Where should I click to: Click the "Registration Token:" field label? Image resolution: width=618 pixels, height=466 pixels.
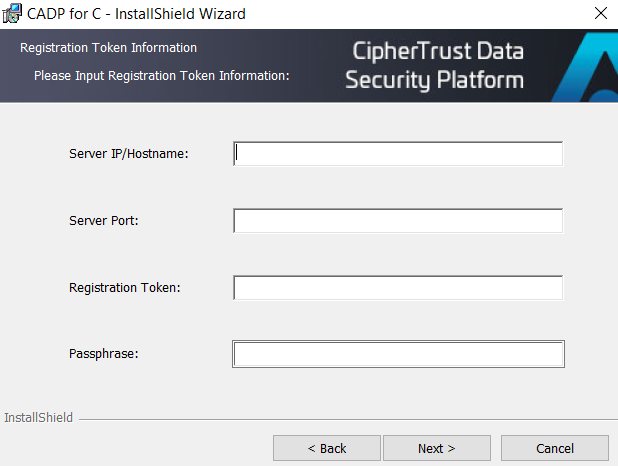tap(125, 288)
